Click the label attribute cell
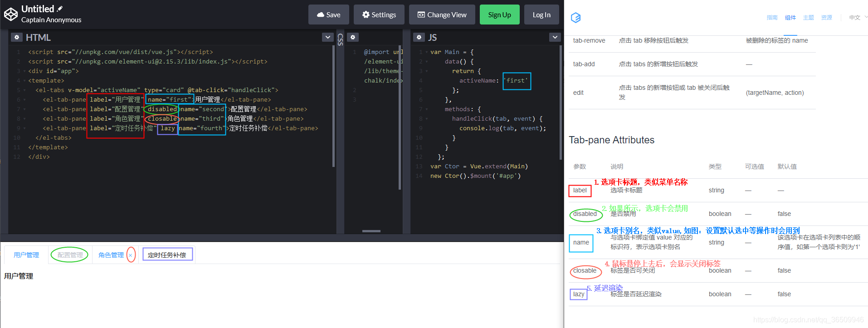Screen dimensions: 868x328 (x=580, y=190)
